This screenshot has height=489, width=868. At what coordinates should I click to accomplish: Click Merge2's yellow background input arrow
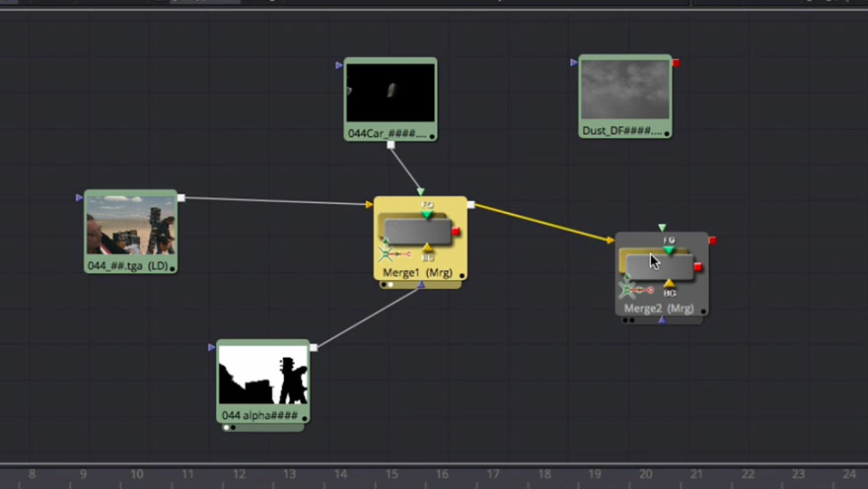[x=610, y=241]
